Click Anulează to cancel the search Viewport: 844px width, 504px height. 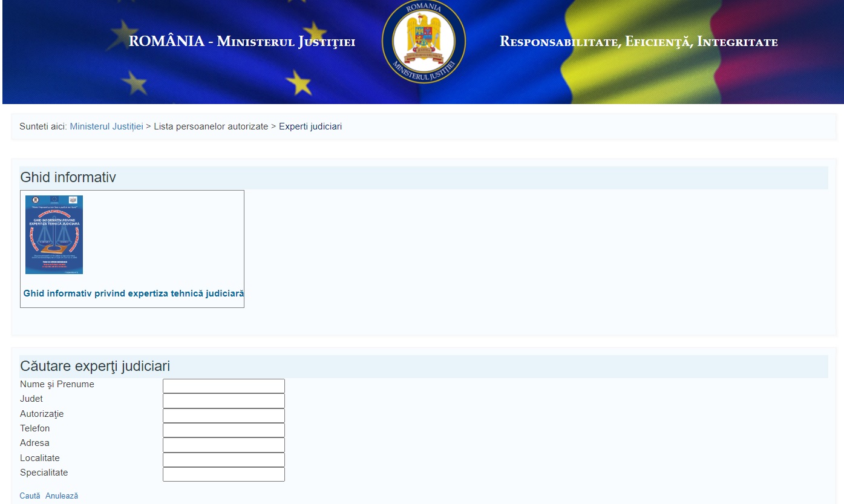tap(62, 496)
